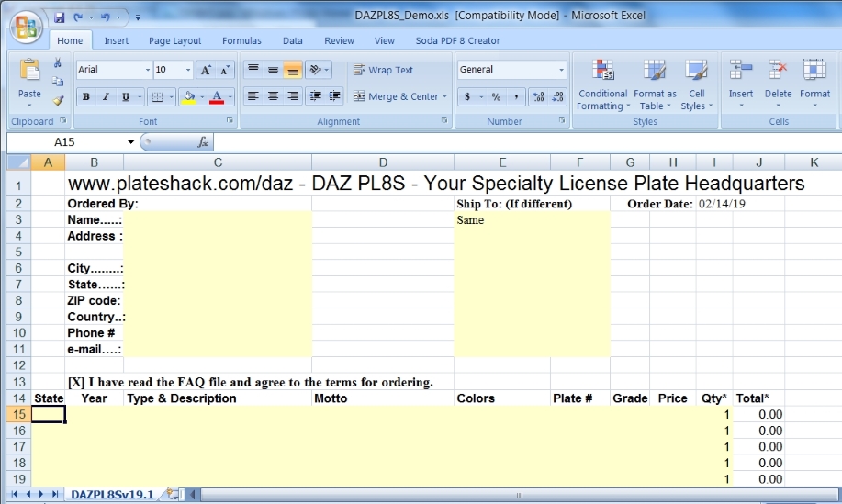Viewport: 842px width, 504px height.
Task: Apply the Borders button
Action: click(x=157, y=96)
